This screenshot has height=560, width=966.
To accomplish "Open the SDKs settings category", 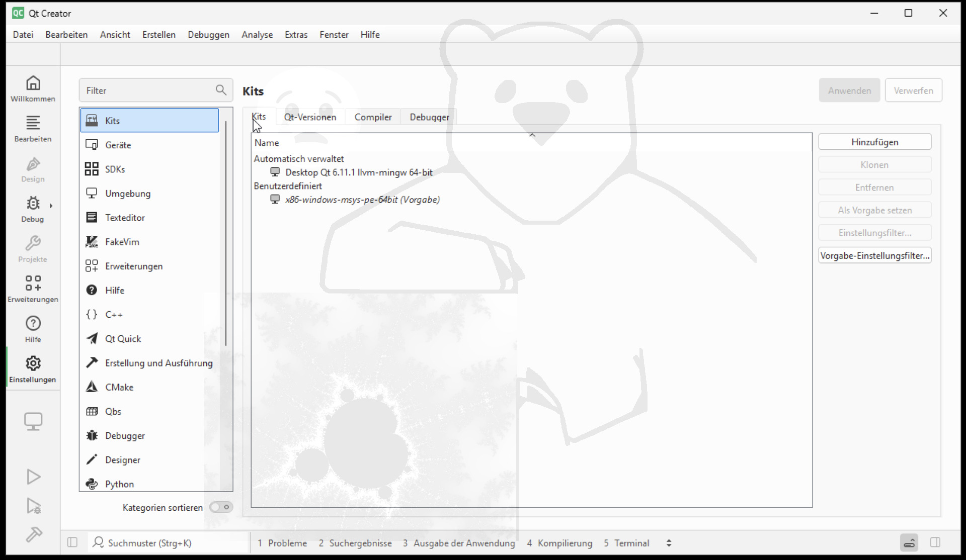I will [x=149, y=169].
